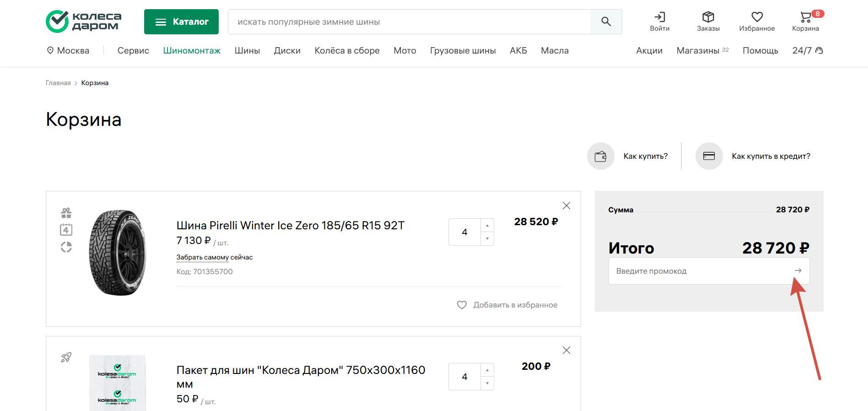The height and width of the screenshot is (411, 868).
Task: Open the Масла menu item
Action: (555, 50)
